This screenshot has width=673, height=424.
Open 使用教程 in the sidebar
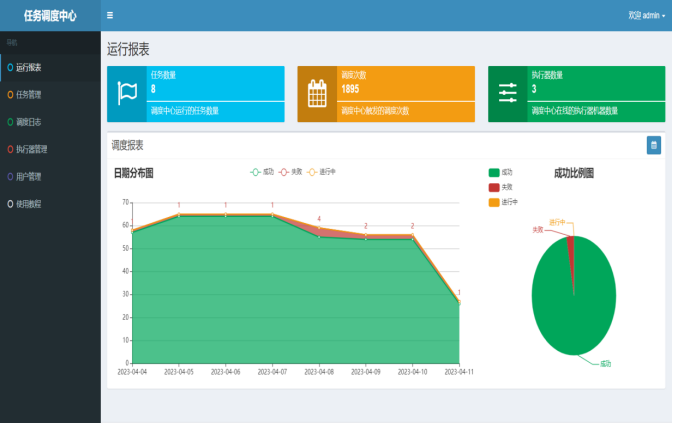[29, 204]
